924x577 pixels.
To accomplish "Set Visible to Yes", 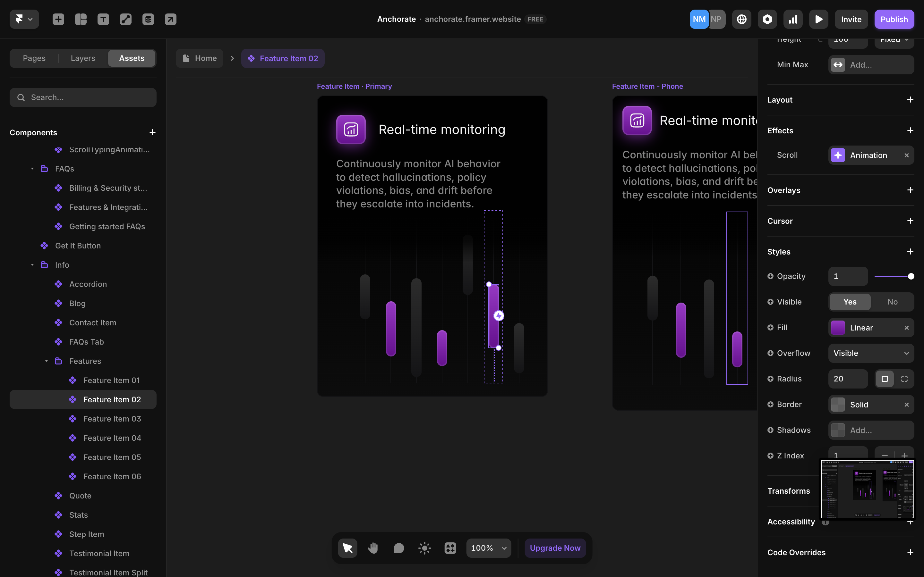I will (850, 302).
